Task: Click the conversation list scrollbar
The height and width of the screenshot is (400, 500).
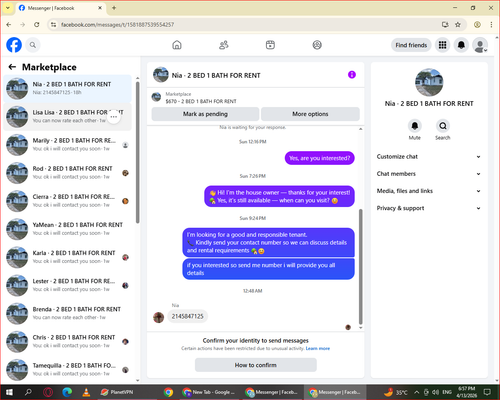Action: click(x=137, y=152)
